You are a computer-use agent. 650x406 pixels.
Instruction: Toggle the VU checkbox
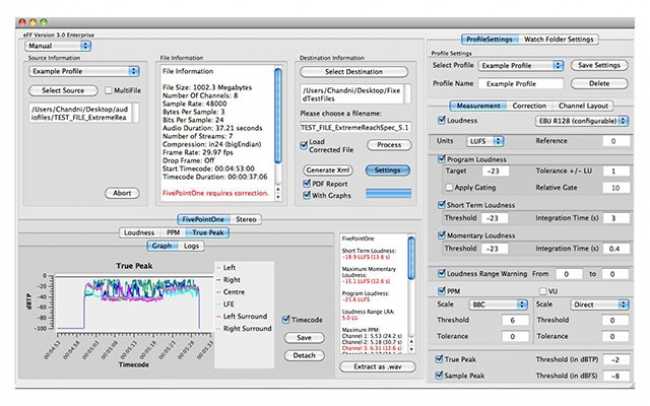point(542,291)
